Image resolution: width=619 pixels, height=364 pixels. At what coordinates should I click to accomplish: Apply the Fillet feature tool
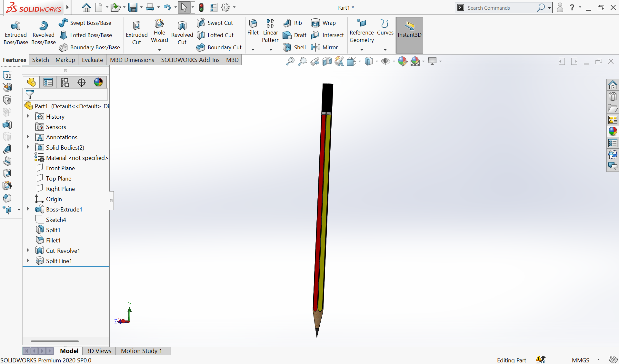coord(253,27)
